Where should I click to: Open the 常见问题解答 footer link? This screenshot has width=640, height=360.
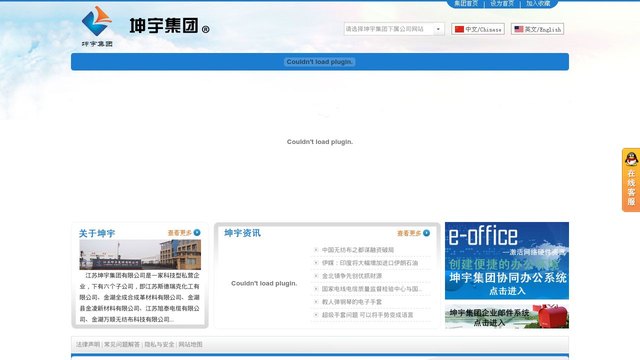(x=122, y=344)
